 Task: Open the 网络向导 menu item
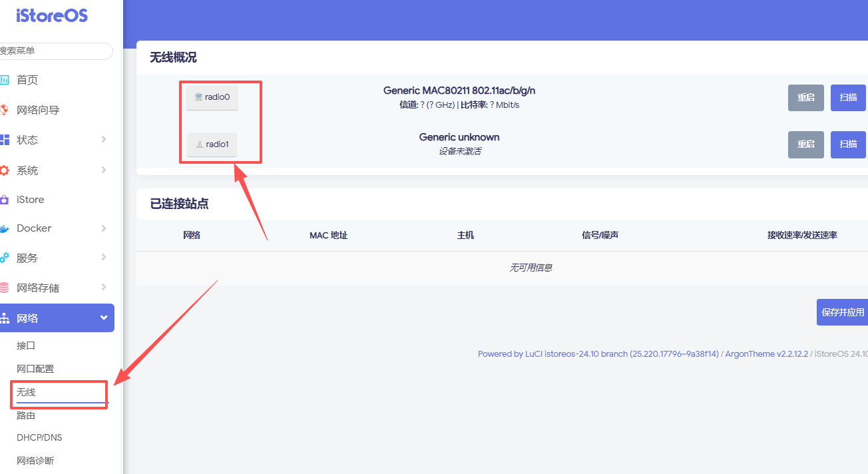(38, 110)
